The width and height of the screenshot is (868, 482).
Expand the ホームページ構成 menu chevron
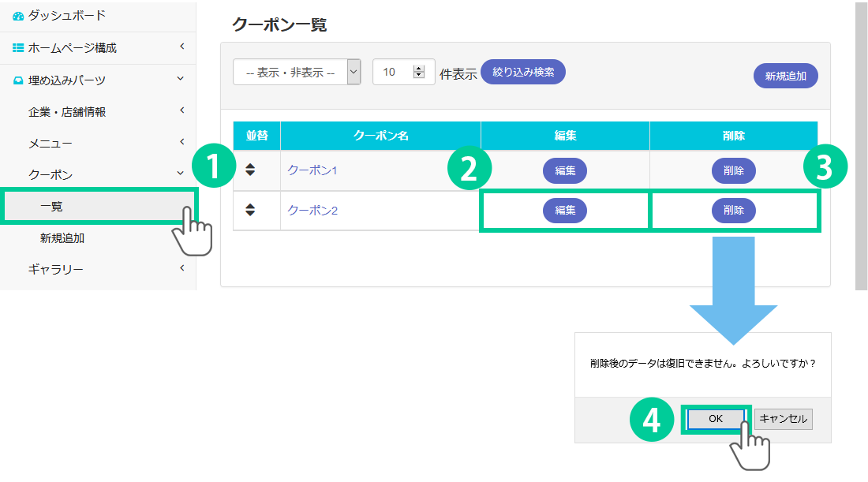tap(181, 48)
